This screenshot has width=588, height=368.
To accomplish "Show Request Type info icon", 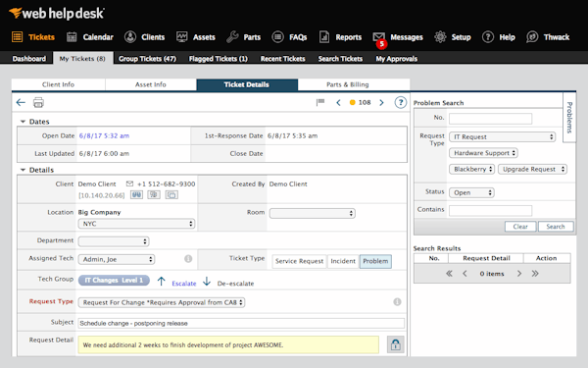I will pyautogui.click(x=397, y=302).
